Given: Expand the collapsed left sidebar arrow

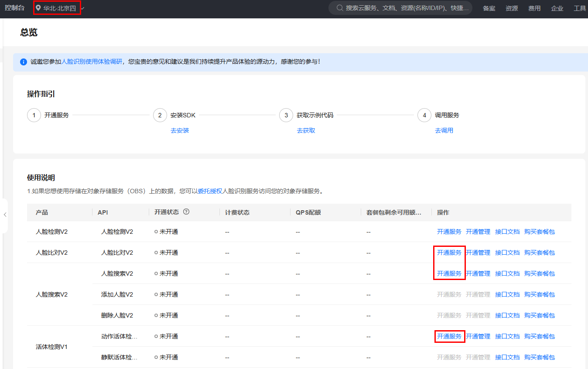Looking at the screenshot, I should coord(5,215).
